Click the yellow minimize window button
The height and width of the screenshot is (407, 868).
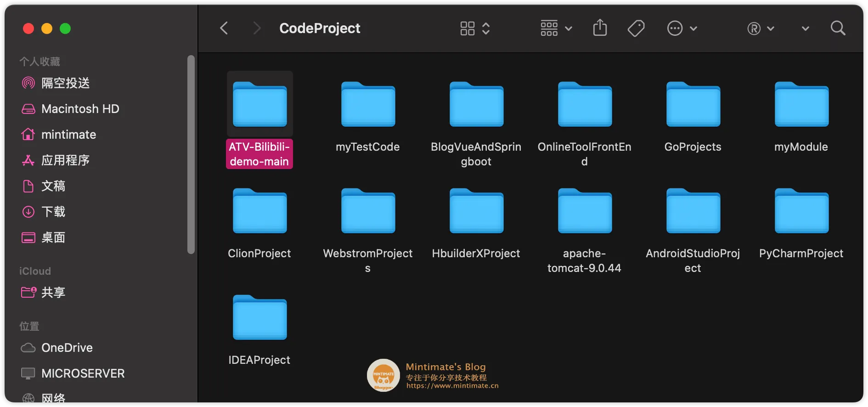[47, 28]
